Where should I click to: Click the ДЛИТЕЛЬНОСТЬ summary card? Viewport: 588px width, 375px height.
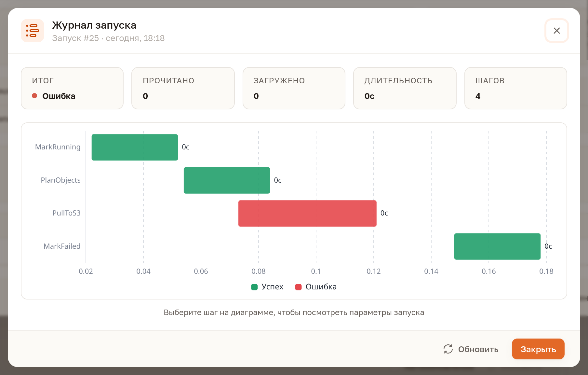[x=405, y=88]
